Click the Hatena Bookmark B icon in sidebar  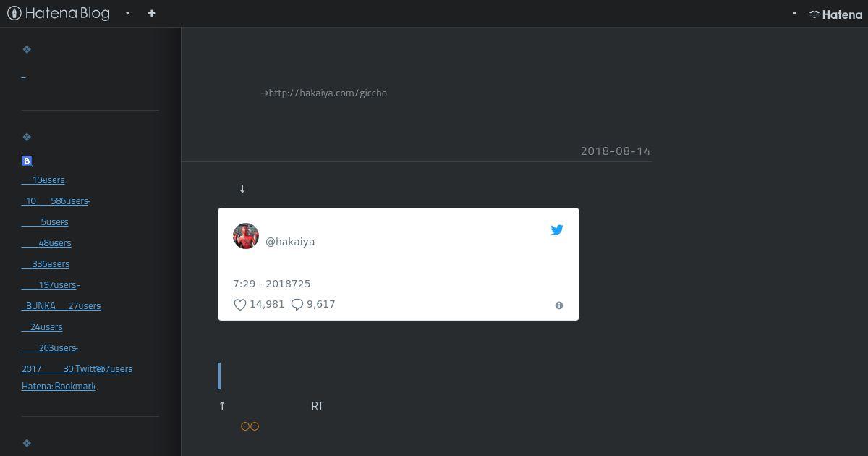[27, 161]
